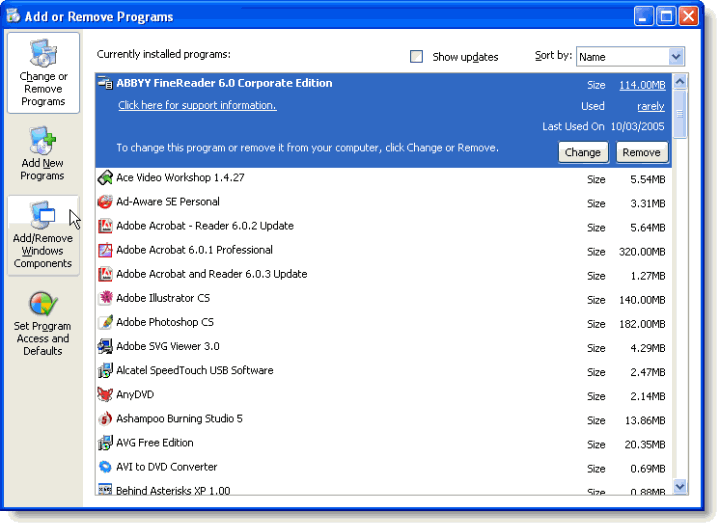Select Adobe SVG Viewer 3.0 entry
This screenshot has width=720, height=526.
pos(383,347)
